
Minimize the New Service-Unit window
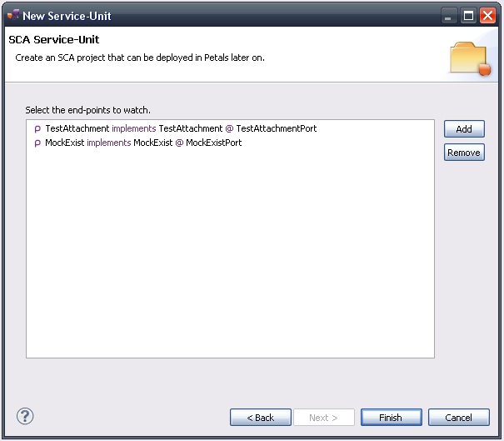(x=449, y=15)
